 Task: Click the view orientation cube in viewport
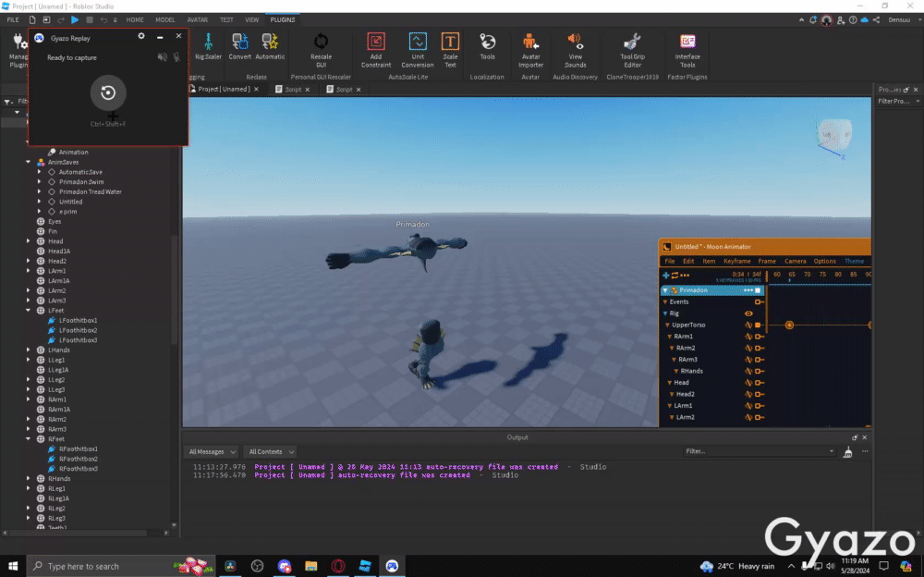834,134
